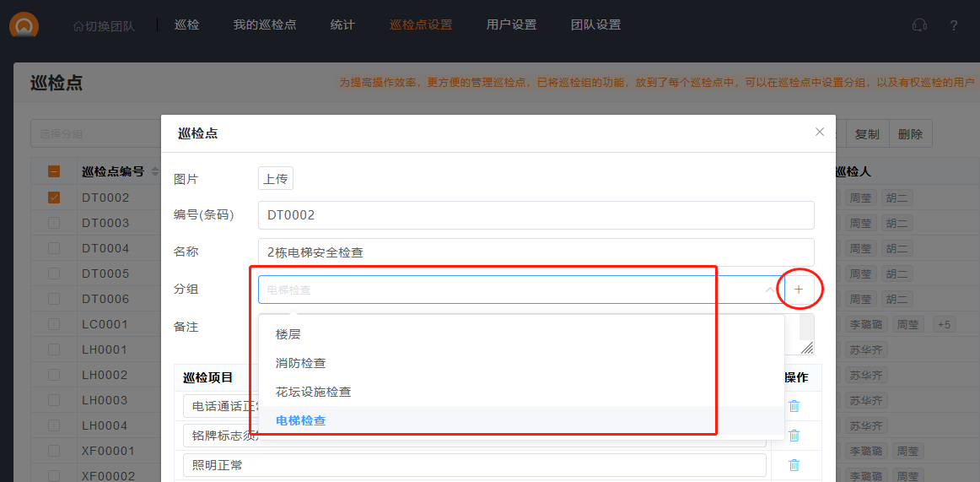The height and width of the screenshot is (482, 980).
Task: Close the 巡检点 dialog
Action: [819, 133]
